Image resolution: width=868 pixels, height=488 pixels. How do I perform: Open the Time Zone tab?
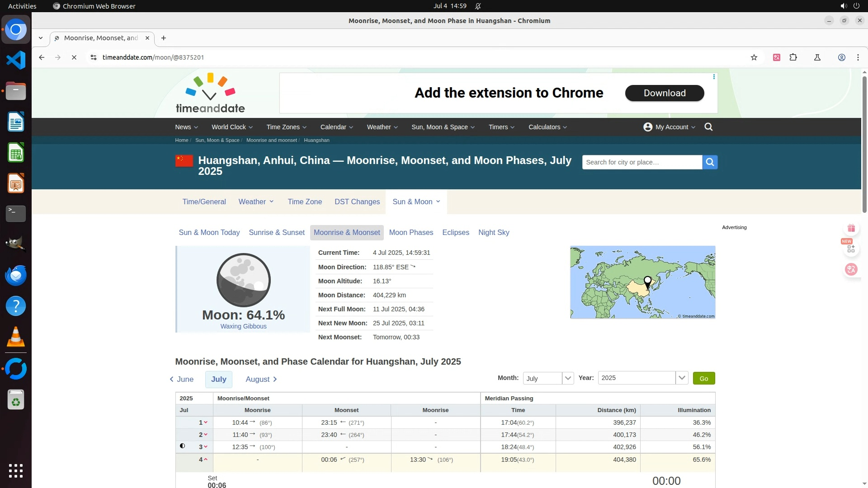(305, 202)
